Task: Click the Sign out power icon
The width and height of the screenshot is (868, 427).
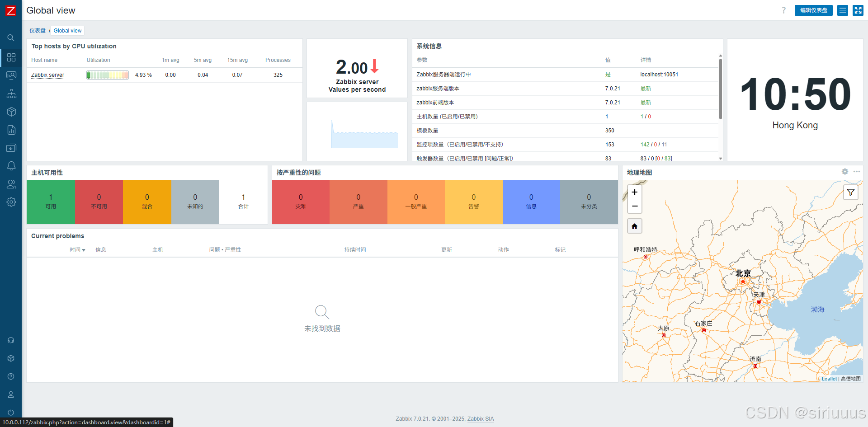Action: click(x=11, y=413)
